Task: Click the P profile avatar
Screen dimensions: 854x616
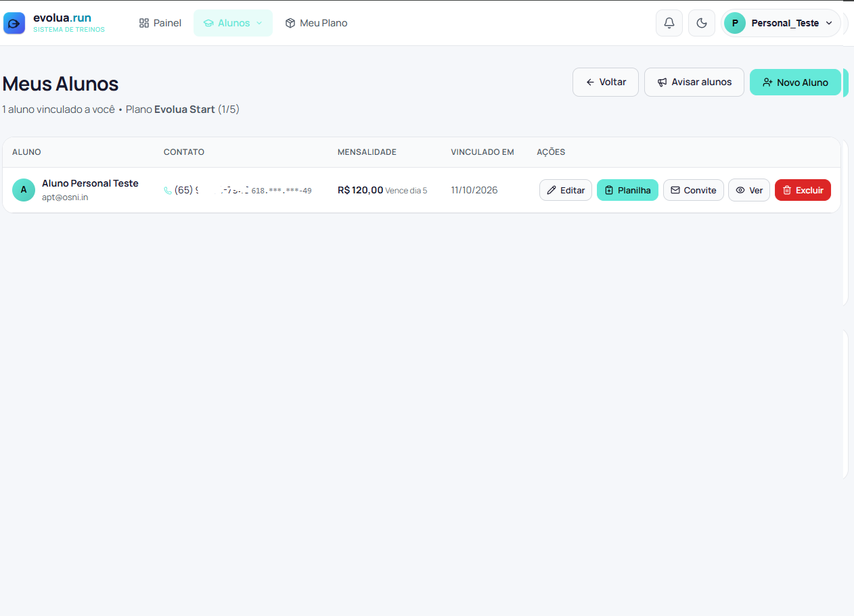Action: 735,23
